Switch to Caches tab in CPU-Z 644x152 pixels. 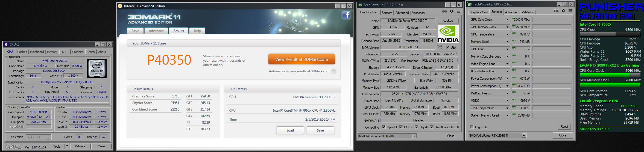point(22,52)
